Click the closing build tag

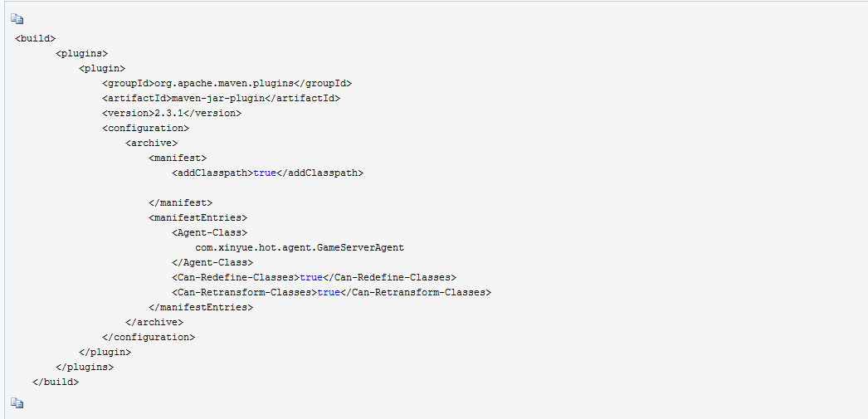pos(56,382)
